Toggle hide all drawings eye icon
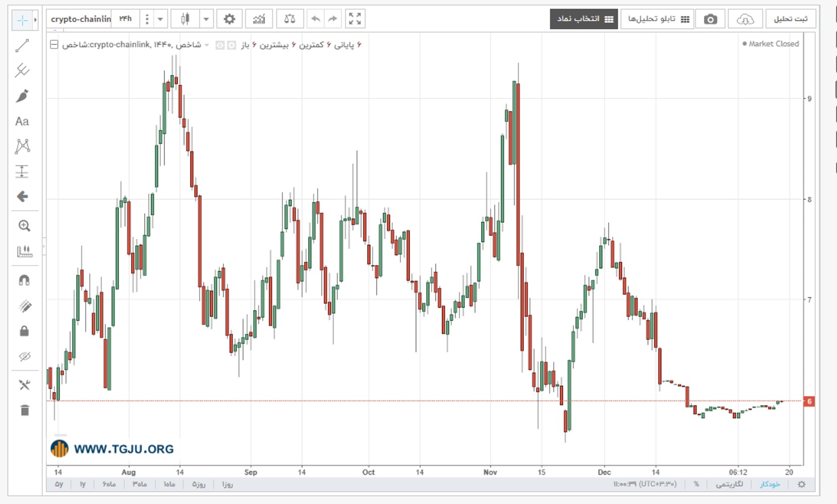The width and height of the screenshot is (837, 504). tap(24, 356)
